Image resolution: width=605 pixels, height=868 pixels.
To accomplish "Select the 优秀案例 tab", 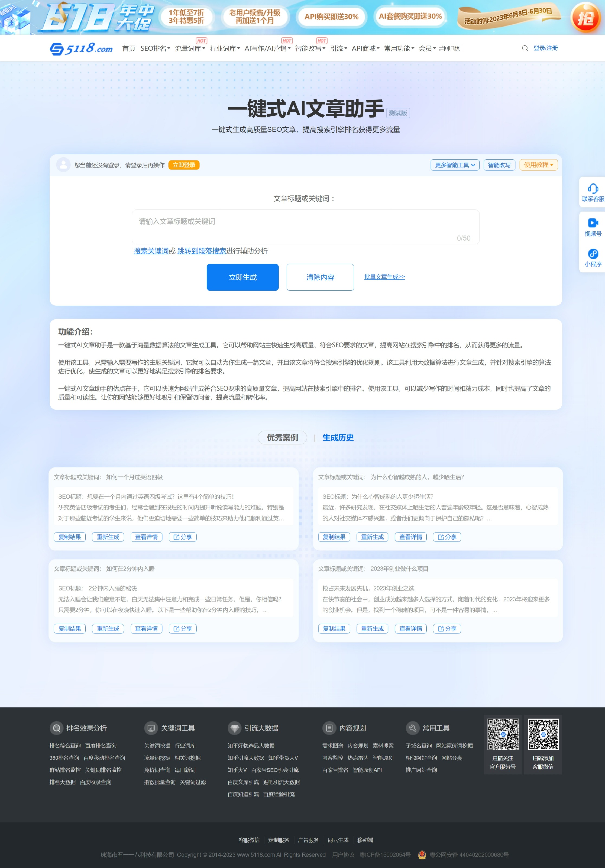I will click(x=282, y=437).
